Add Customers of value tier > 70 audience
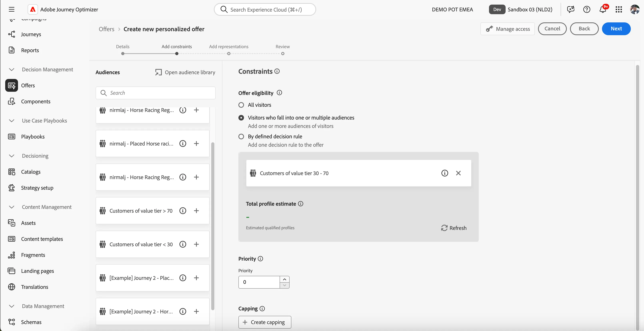 point(196,211)
